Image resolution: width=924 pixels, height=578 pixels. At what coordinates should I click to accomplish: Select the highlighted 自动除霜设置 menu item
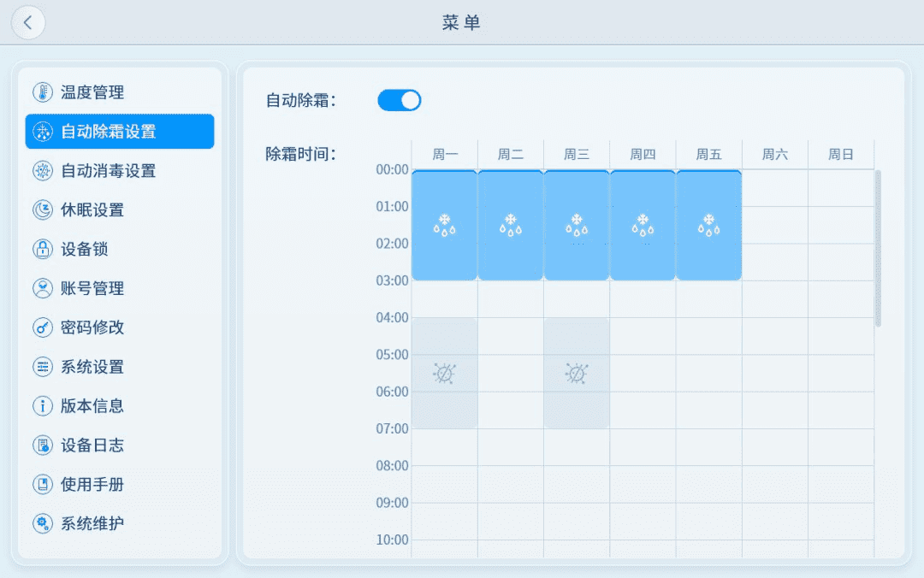[x=120, y=132]
